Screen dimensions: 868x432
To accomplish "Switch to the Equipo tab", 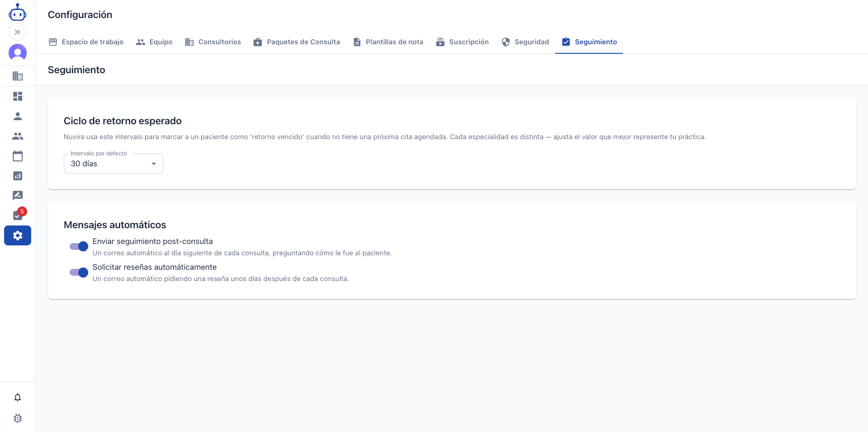I will point(154,42).
